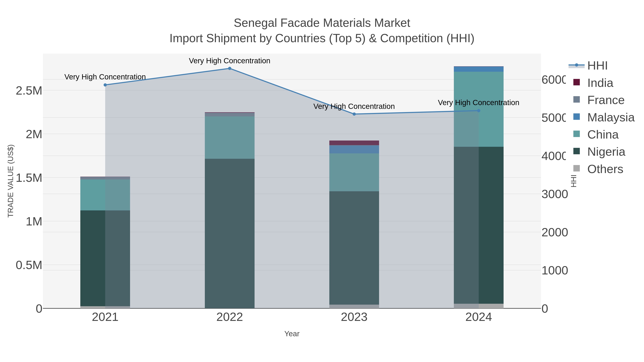Image resolution: width=644 pixels, height=362 pixels.
Task: Click the Malaysia segment atop the 2024 bar
Action: coord(479,69)
